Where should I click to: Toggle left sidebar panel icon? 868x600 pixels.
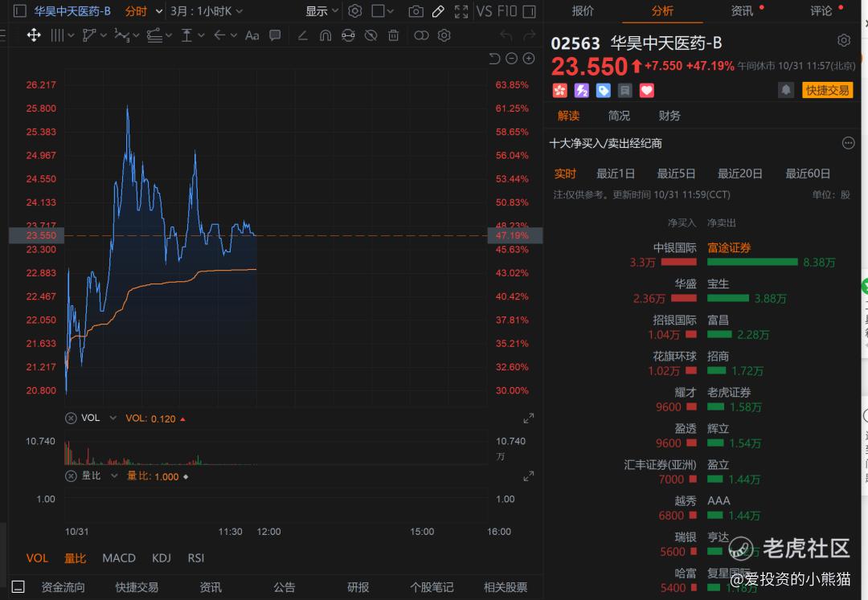19,11
